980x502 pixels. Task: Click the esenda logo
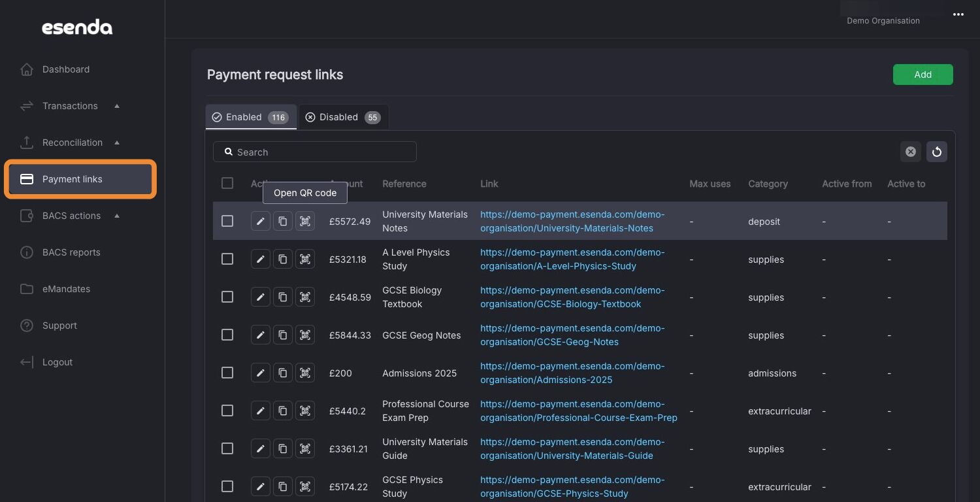click(77, 27)
